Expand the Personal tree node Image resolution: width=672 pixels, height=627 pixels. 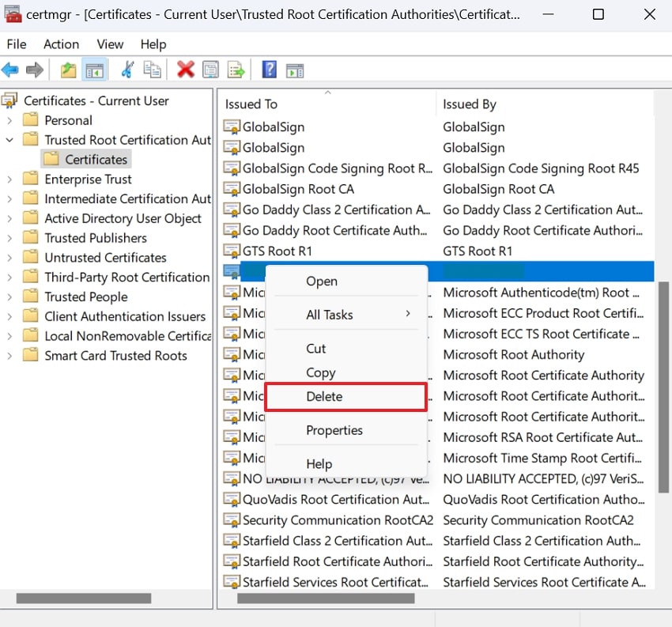(9, 120)
